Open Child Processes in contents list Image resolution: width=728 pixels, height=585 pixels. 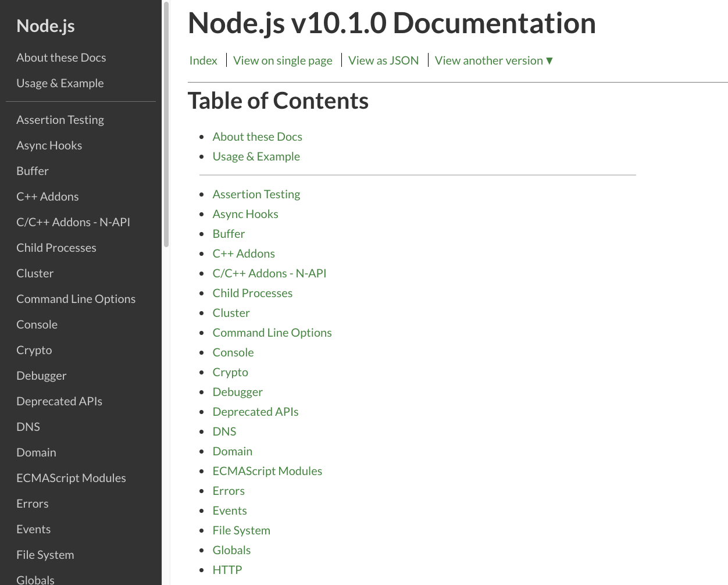click(252, 293)
